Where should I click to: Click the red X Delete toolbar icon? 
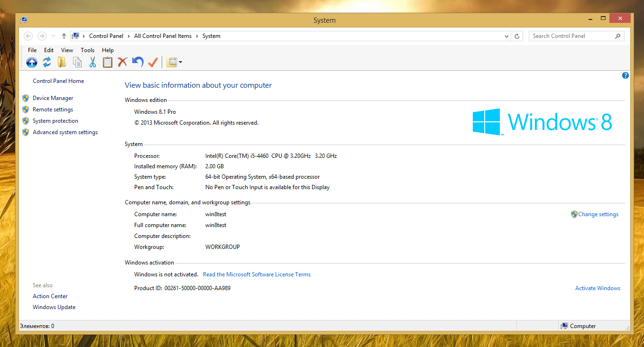[123, 62]
